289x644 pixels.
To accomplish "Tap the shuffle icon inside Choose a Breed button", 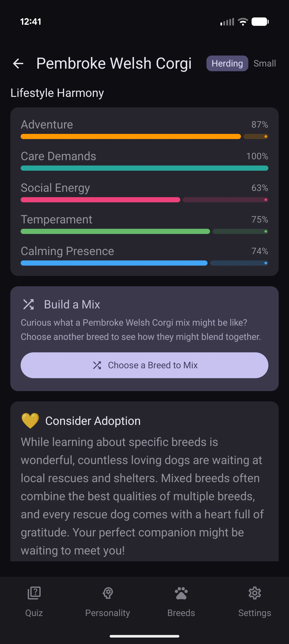I will [97, 365].
